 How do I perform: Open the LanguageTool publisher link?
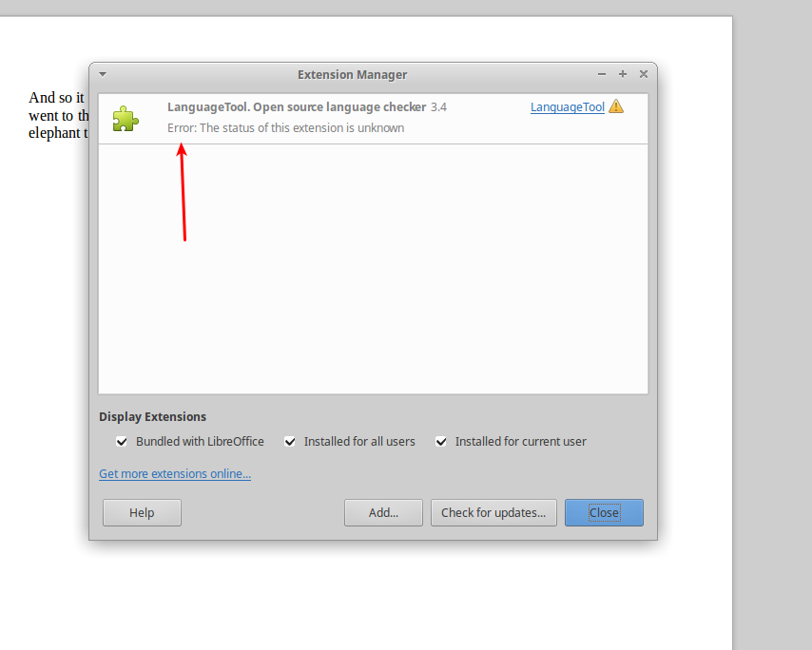tap(568, 107)
